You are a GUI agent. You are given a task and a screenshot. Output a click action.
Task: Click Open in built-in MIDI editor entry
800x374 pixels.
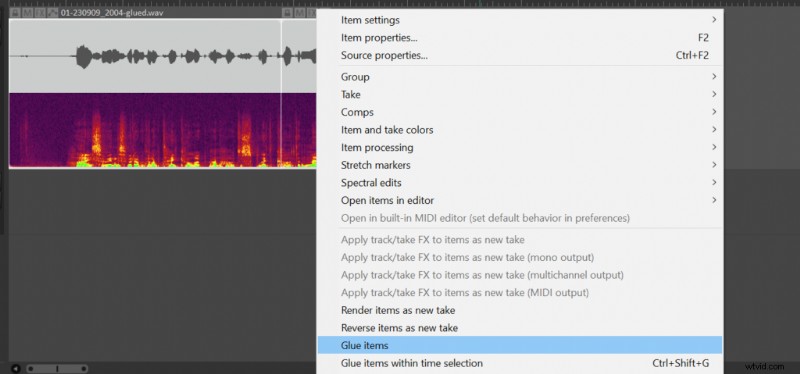519,218
